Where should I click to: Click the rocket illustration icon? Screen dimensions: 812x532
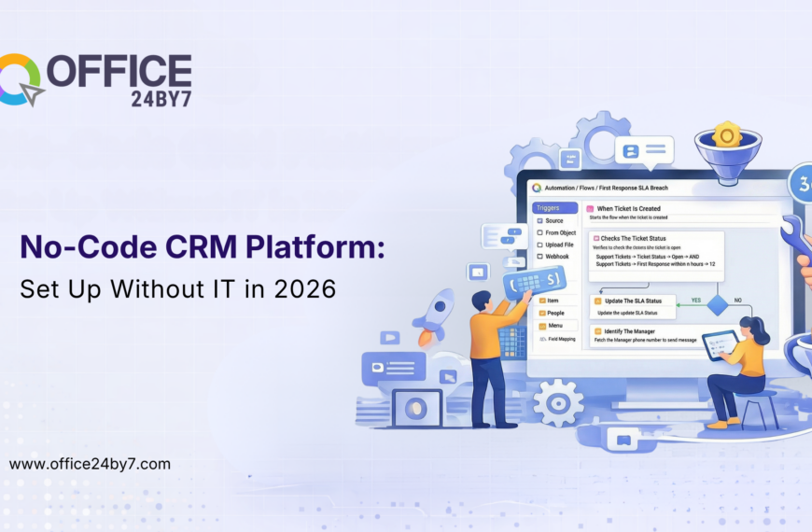coord(433,316)
